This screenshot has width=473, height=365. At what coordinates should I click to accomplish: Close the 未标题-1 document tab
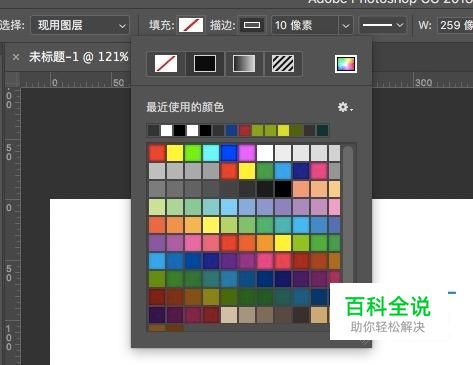16,57
